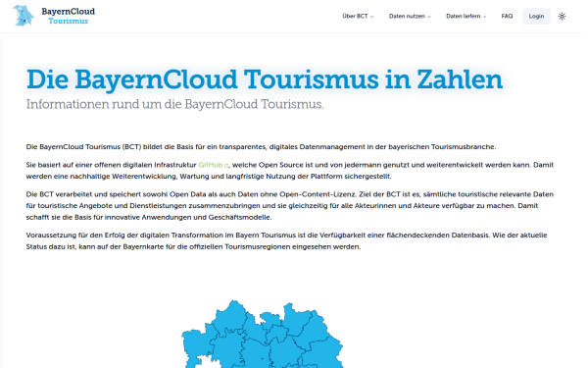Open the Über BCT dropdown menu
Screen dimensions: 588x368
coord(358,16)
